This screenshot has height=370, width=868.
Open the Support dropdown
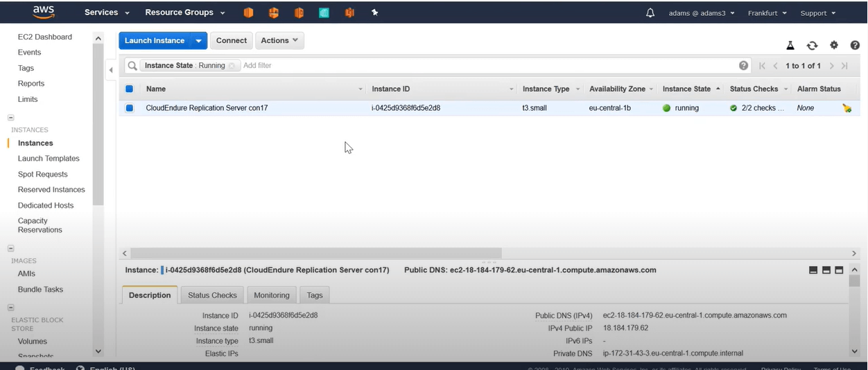click(x=818, y=13)
